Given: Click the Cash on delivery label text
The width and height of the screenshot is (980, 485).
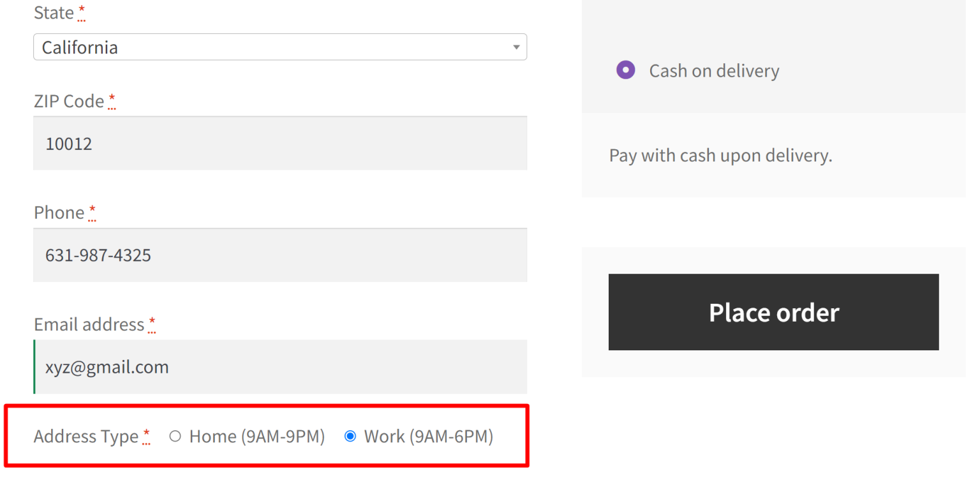Looking at the screenshot, I should [x=714, y=70].
